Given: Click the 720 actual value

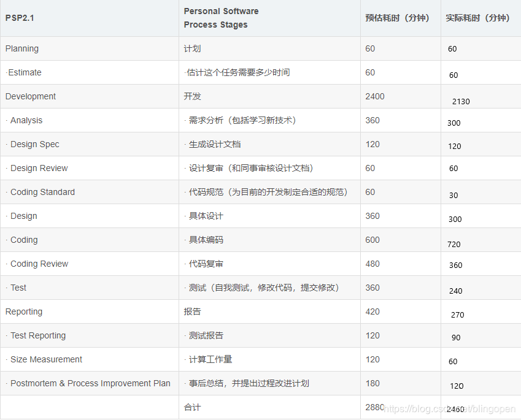Looking at the screenshot, I should [x=454, y=245].
